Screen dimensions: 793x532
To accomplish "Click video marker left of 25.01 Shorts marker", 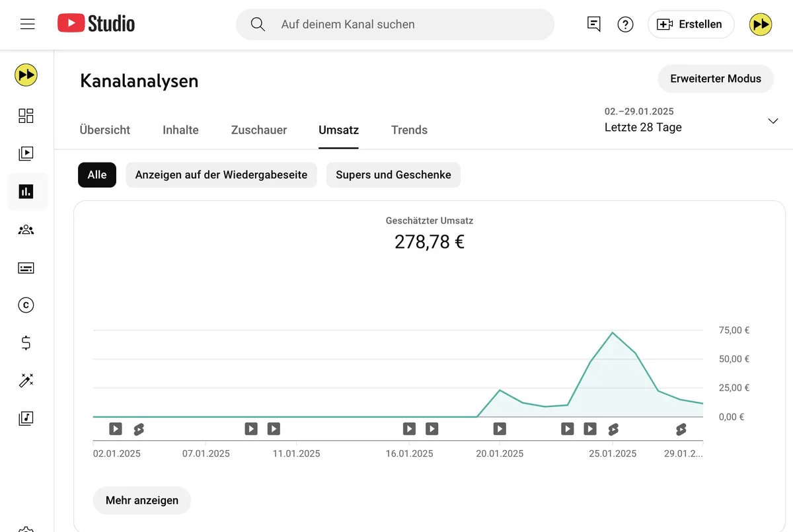I will point(590,429).
